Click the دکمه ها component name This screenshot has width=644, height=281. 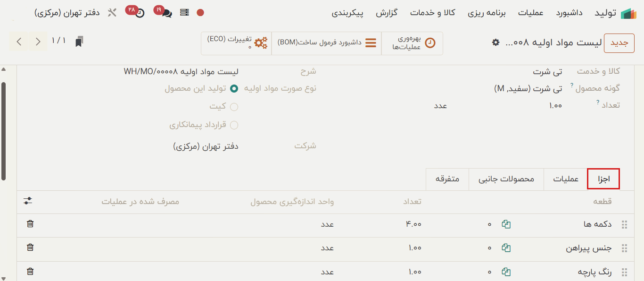tap(597, 224)
